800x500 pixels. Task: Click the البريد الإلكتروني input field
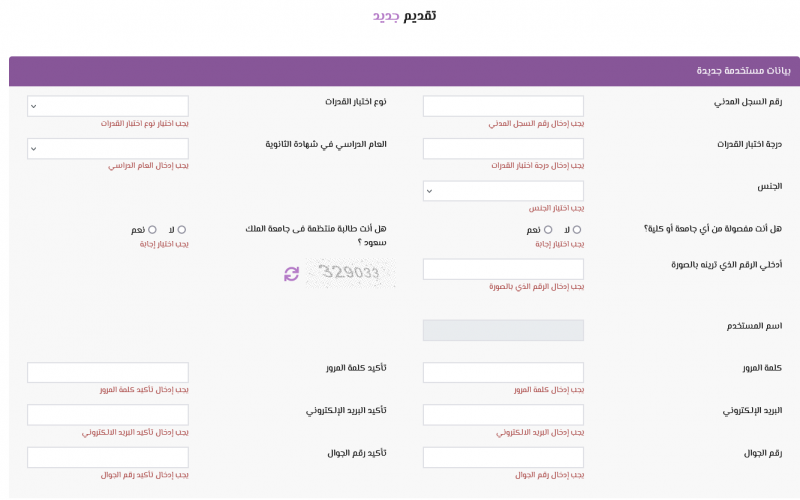tap(503, 415)
